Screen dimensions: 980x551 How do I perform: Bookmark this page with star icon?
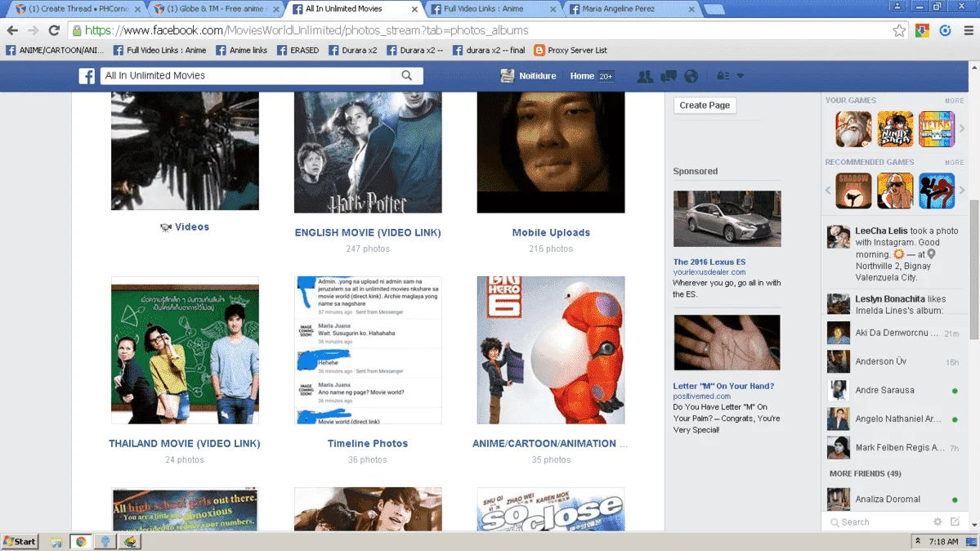click(x=899, y=30)
